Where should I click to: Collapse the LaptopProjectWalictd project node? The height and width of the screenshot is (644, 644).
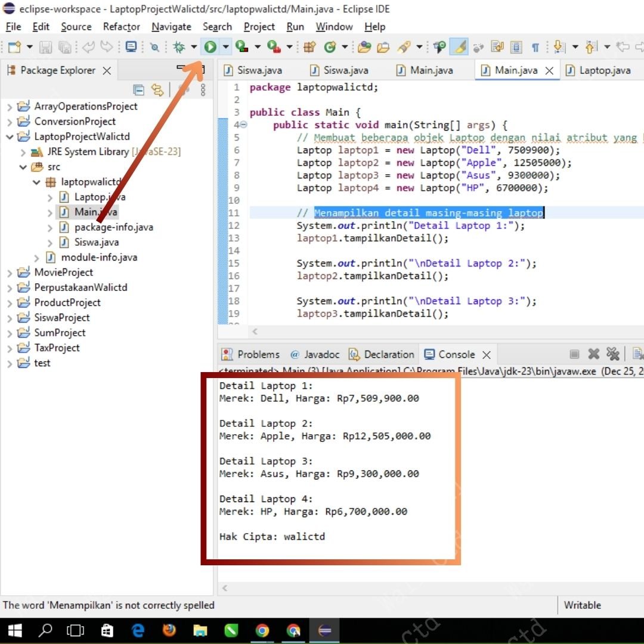(x=10, y=137)
